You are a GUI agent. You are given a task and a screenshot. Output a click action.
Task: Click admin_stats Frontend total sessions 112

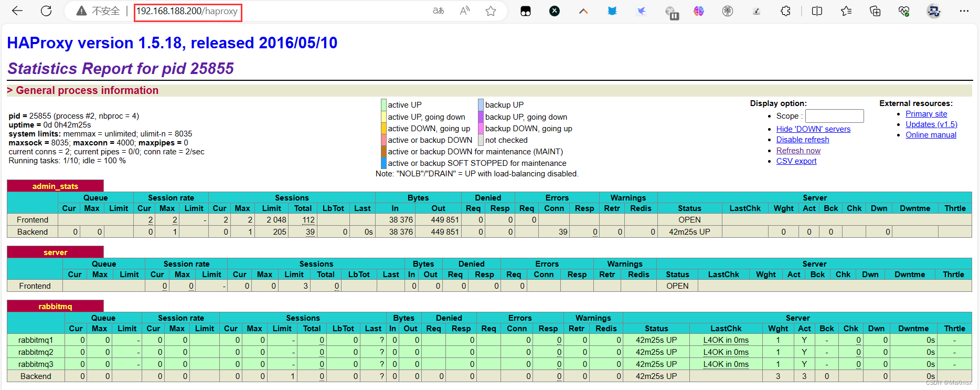click(x=308, y=220)
